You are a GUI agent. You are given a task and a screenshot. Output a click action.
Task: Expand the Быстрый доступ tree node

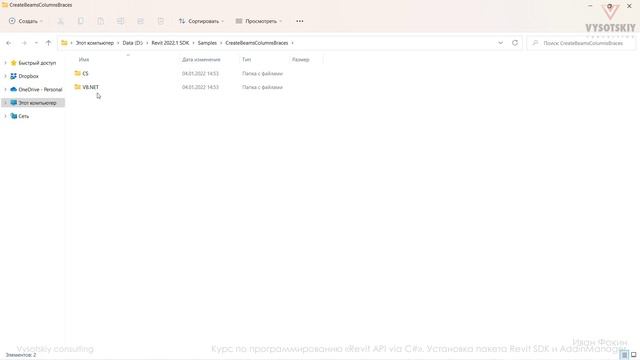pyautogui.click(x=5, y=63)
